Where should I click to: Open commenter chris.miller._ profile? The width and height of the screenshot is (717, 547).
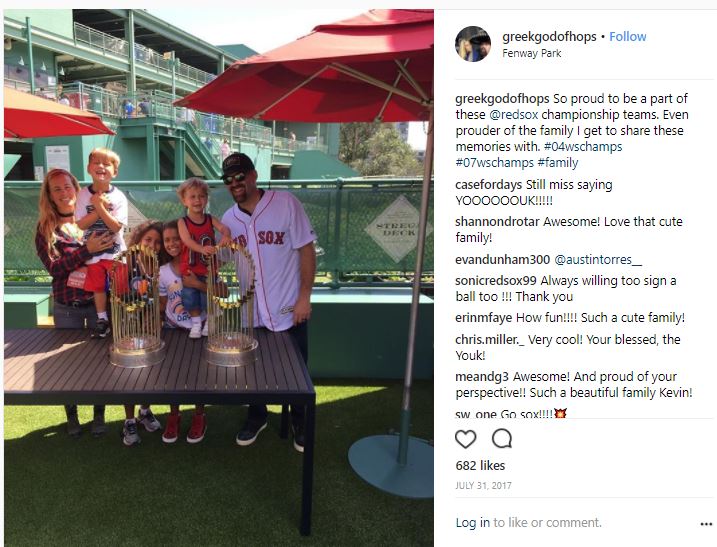pos(490,339)
